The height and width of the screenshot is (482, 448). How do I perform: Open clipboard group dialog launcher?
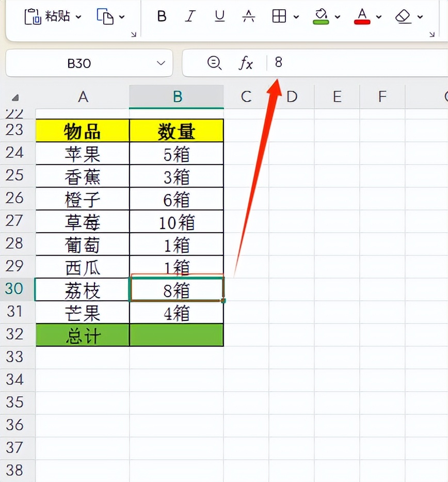[134, 34]
